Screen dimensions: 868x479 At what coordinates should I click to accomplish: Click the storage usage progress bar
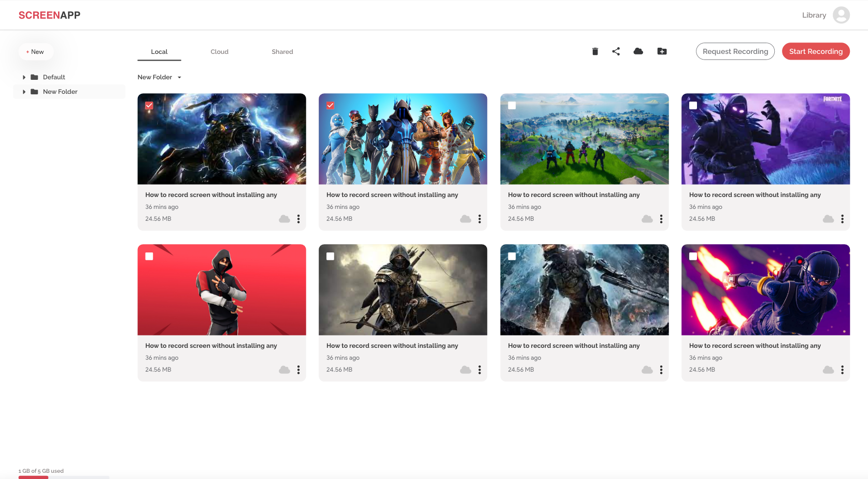pyautogui.click(x=64, y=476)
